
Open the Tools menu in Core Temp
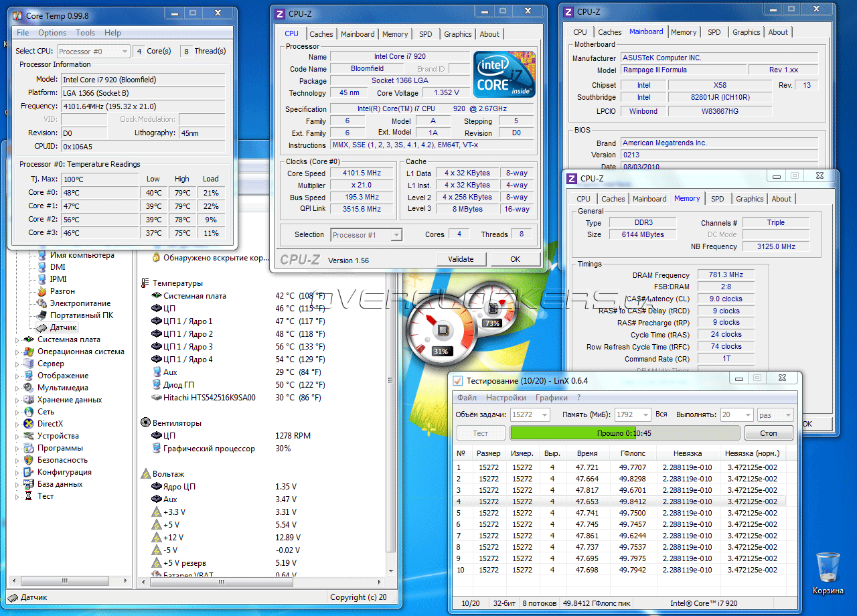coord(85,33)
